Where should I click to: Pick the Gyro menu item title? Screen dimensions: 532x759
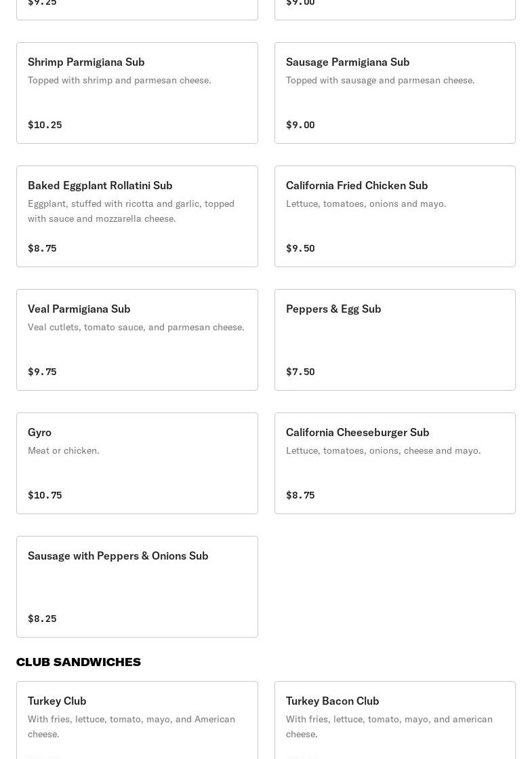(x=40, y=432)
